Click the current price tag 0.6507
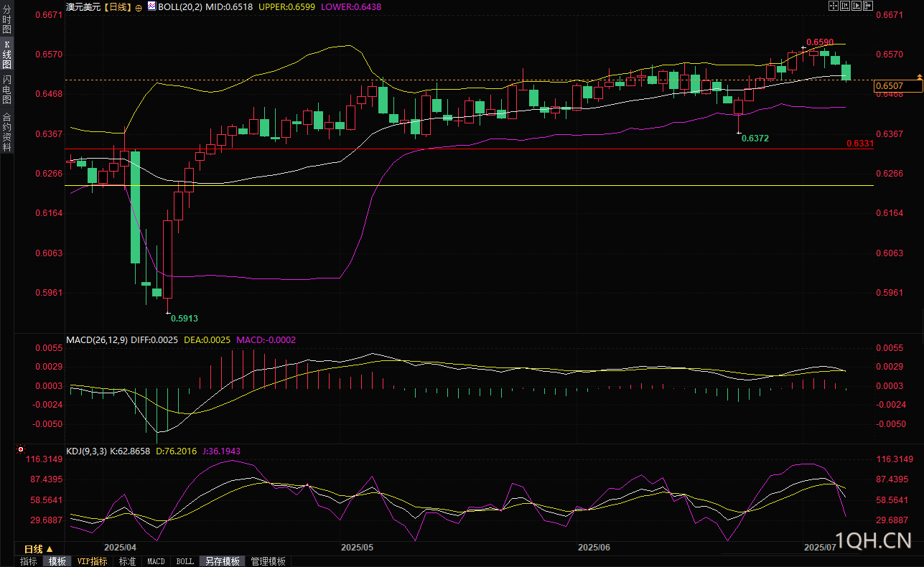924x567 pixels. [x=898, y=86]
